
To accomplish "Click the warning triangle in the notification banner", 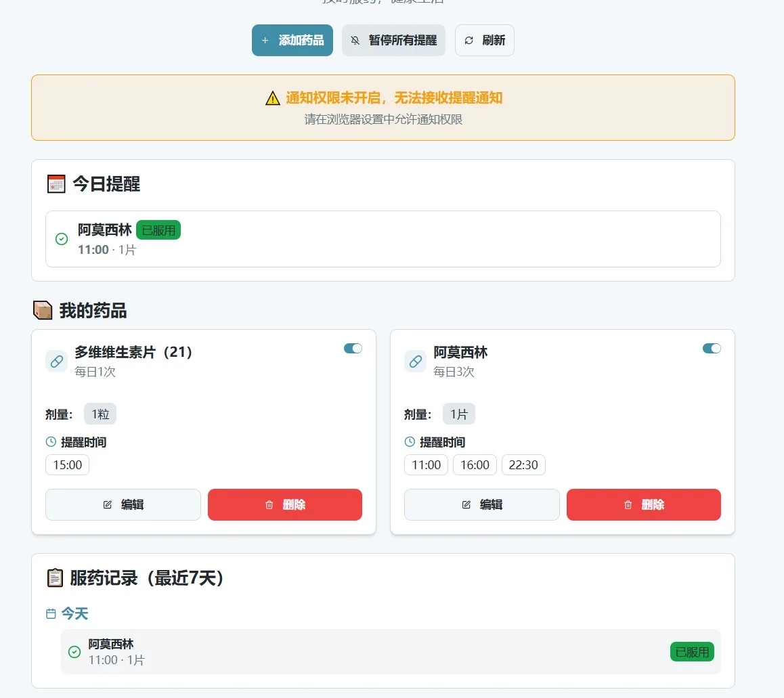I will point(271,97).
